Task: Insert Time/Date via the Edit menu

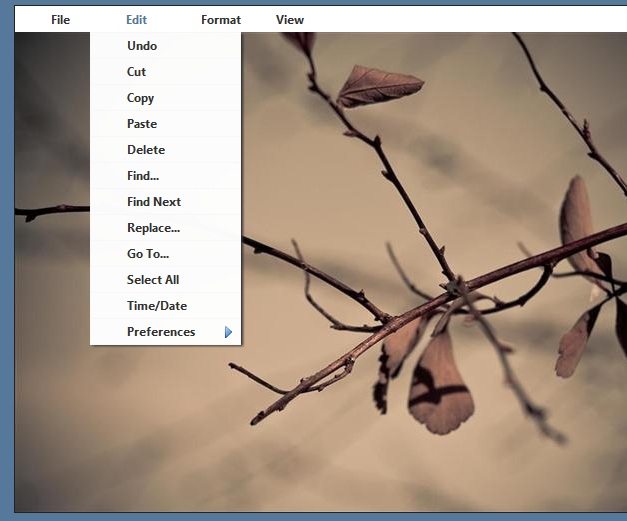Action: (x=157, y=306)
